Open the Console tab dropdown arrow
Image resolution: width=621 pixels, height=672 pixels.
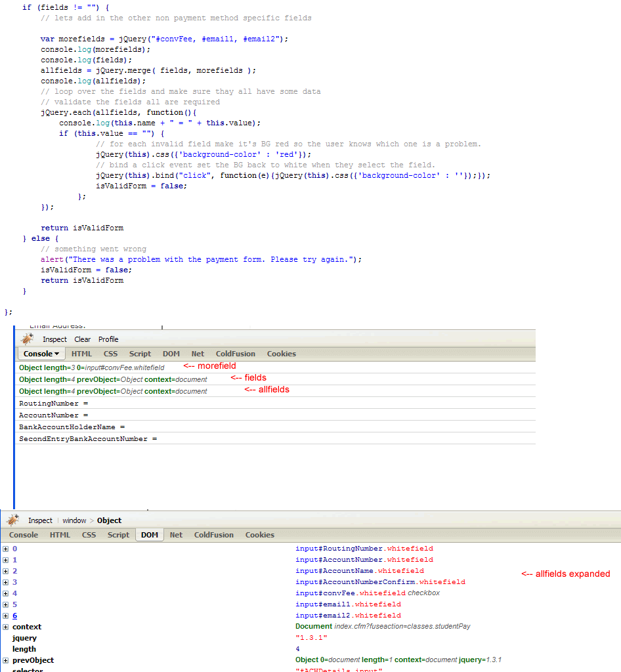pos(57,354)
